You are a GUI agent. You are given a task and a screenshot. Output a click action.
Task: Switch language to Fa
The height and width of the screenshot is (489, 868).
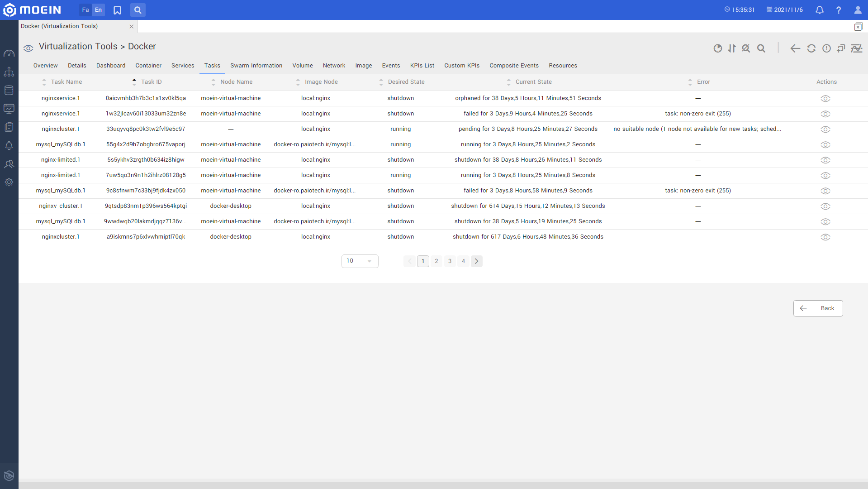point(85,10)
